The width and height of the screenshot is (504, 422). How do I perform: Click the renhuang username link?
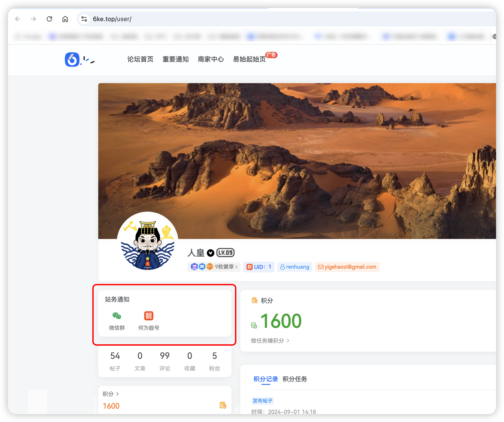click(x=297, y=267)
